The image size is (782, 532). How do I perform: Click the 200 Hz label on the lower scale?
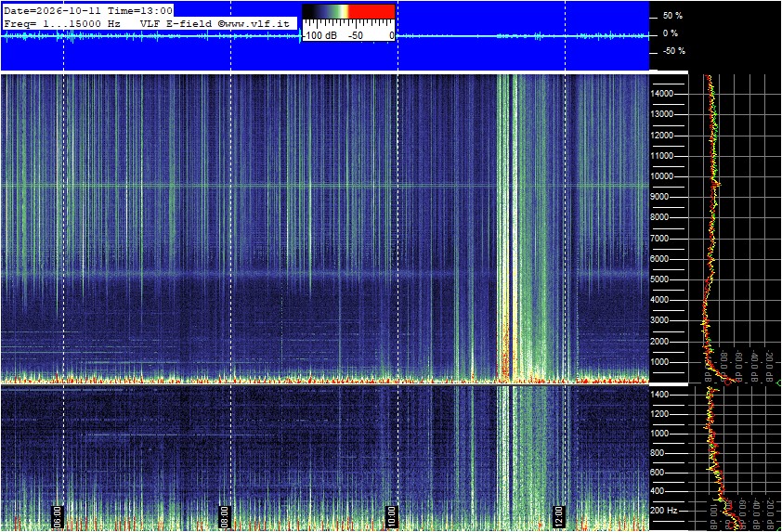pos(663,511)
